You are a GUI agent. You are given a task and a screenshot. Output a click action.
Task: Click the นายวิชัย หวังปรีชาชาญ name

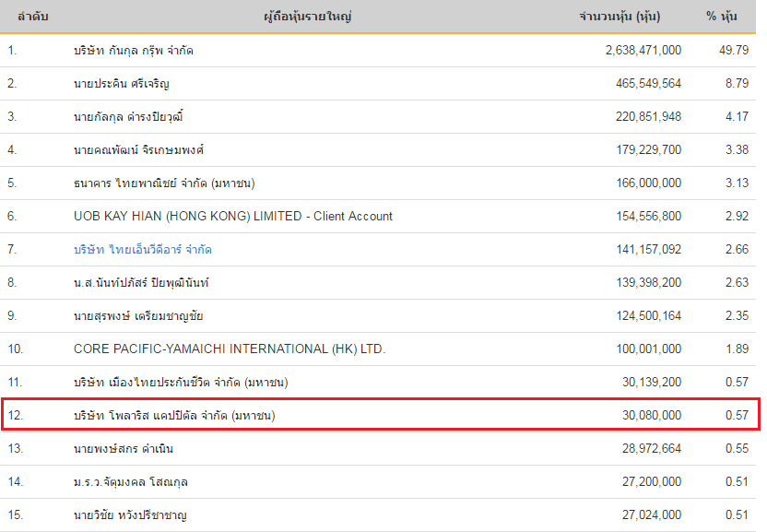[130, 514]
